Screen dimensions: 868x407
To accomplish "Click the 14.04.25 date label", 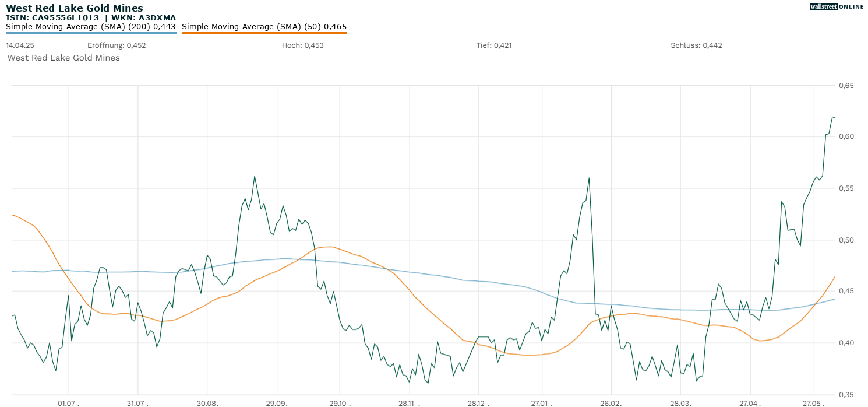I will point(19,45).
